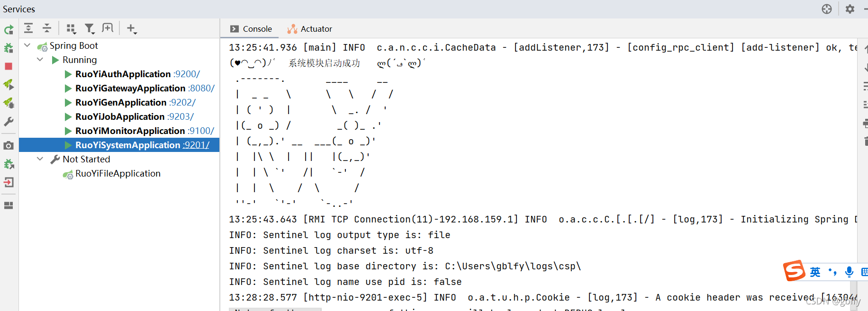Switch to the Actuator tab
Viewport: 868px width, 311px height.
coord(310,29)
